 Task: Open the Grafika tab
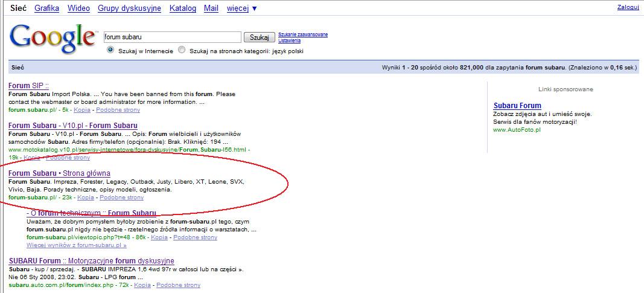(47, 8)
